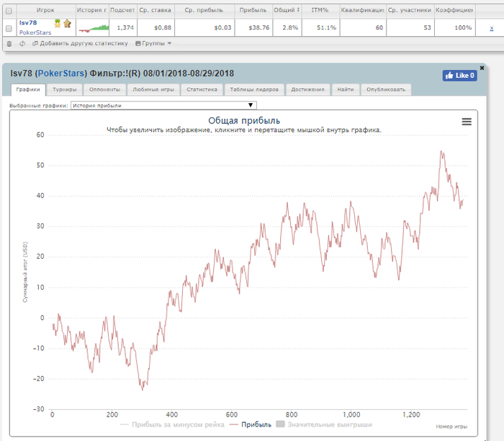
Task: Click the Номер игры axis label
Action: coord(451,427)
